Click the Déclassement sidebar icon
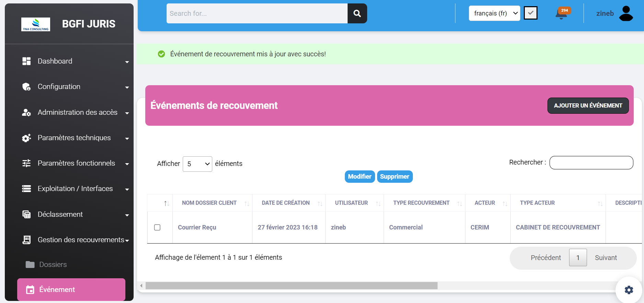The width and height of the screenshot is (644, 303). coord(26,214)
